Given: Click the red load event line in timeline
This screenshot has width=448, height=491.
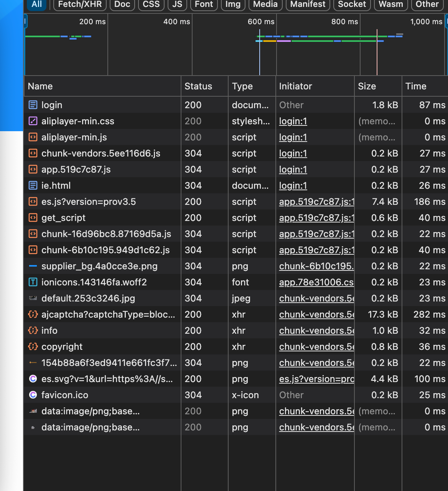Looking at the screenshot, I should click(377, 54).
